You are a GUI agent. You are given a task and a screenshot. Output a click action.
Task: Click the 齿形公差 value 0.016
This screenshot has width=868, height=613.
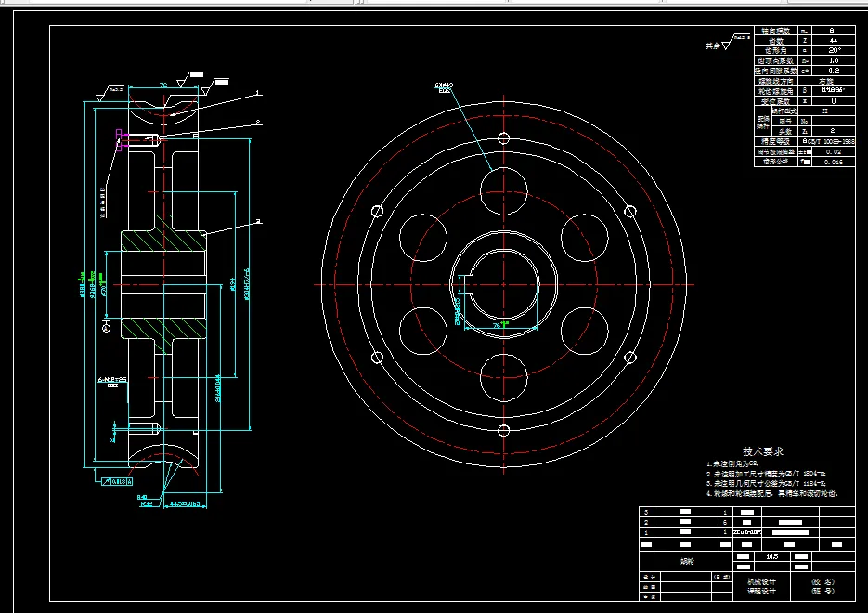point(833,163)
